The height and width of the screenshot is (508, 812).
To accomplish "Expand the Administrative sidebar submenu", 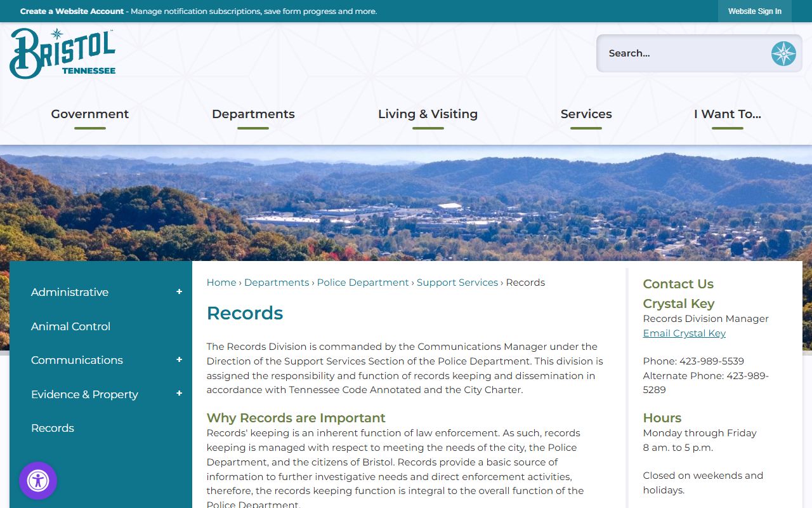I will [179, 292].
